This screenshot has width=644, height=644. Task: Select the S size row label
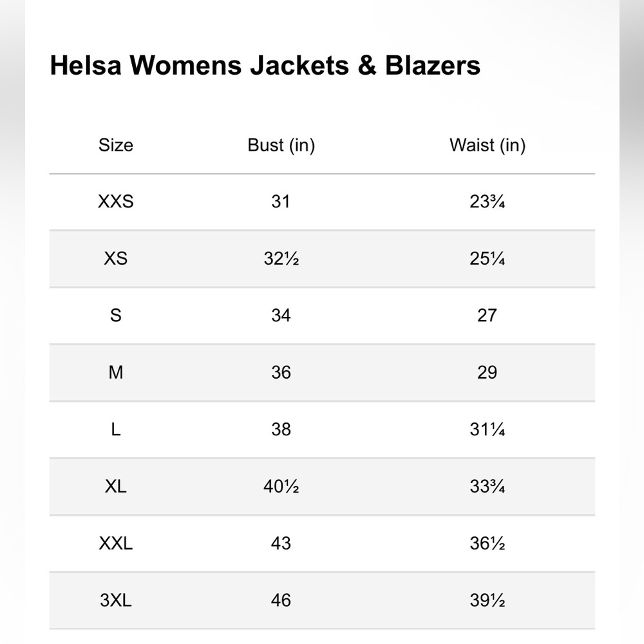pos(116,316)
